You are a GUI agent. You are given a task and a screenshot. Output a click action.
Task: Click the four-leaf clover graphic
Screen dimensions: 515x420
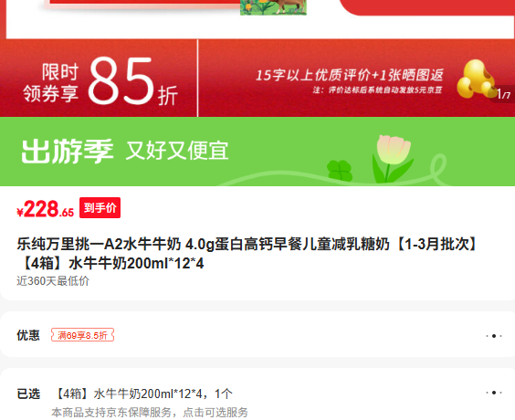tap(340, 171)
